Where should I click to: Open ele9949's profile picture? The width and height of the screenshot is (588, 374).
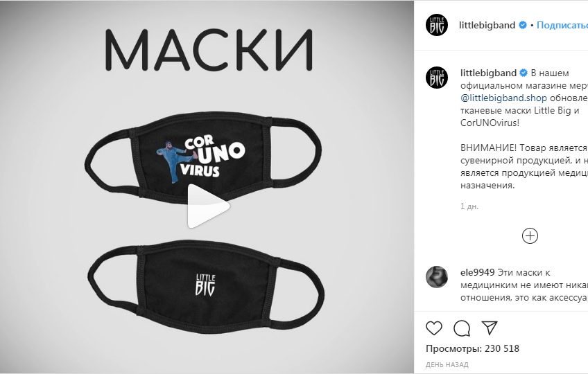(x=437, y=277)
